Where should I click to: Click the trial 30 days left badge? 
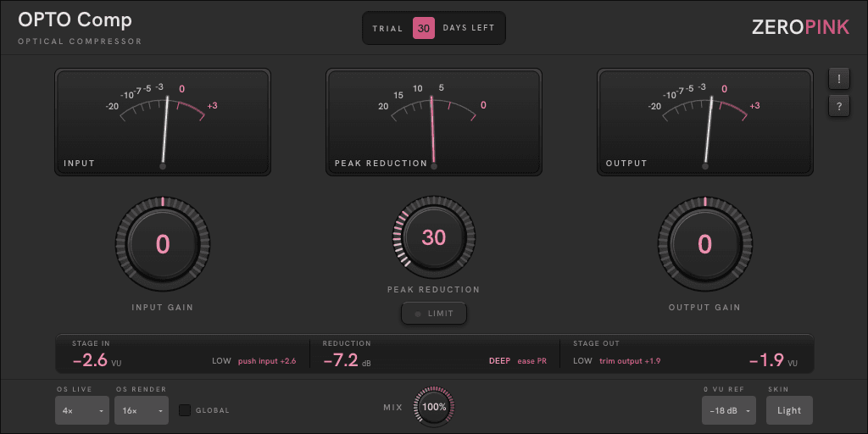click(x=434, y=28)
